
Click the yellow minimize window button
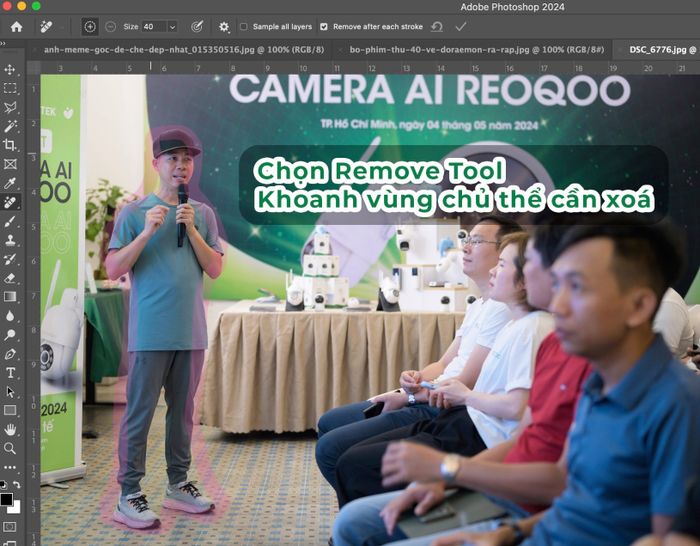[x=21, y=6]
